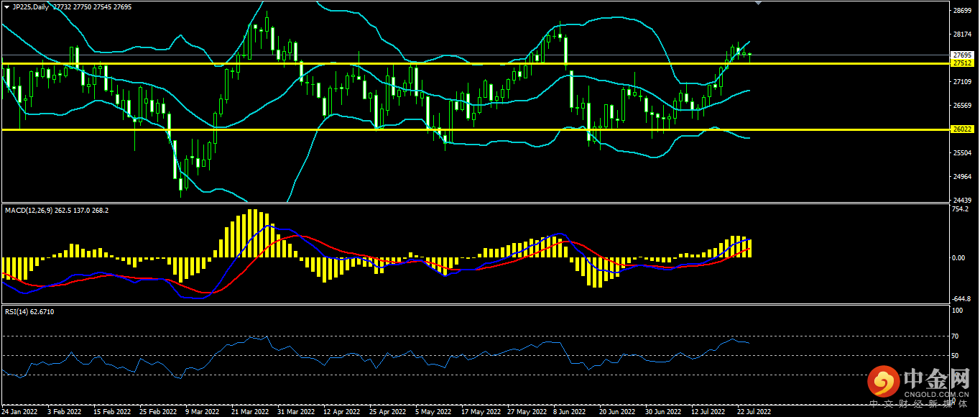Click the 25504 price axis value

[x=962, y=153]
